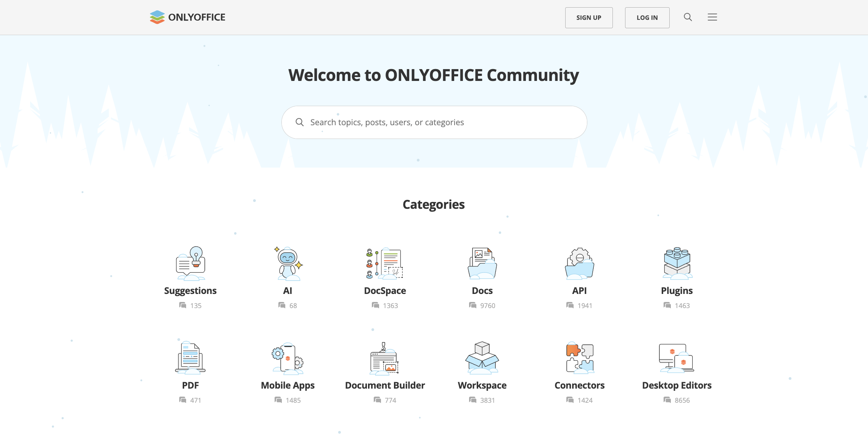Open the DocSpace category icon
The height and width of the screenshot is (439, 868).
coord(385,264)
